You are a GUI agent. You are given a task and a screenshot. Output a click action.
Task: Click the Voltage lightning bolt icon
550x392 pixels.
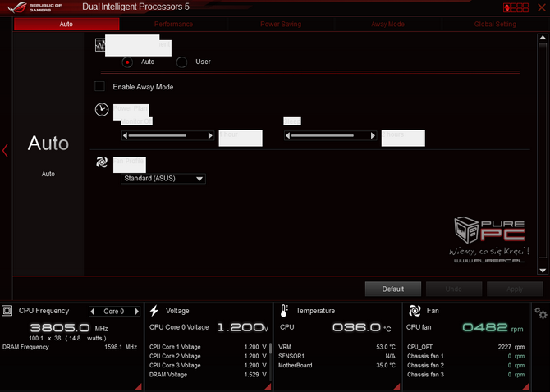click(x=154, y=311)
